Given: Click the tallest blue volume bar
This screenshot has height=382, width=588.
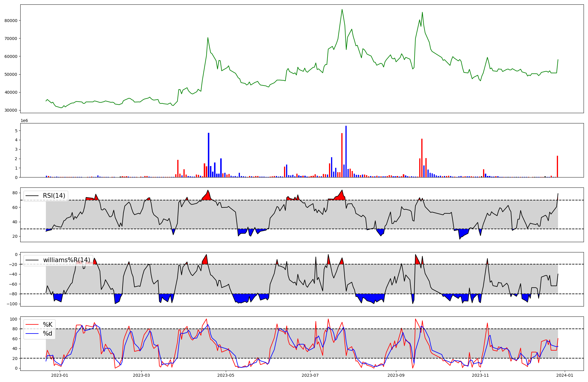Looking at the screenshot, I should click(x=346, y=152).
